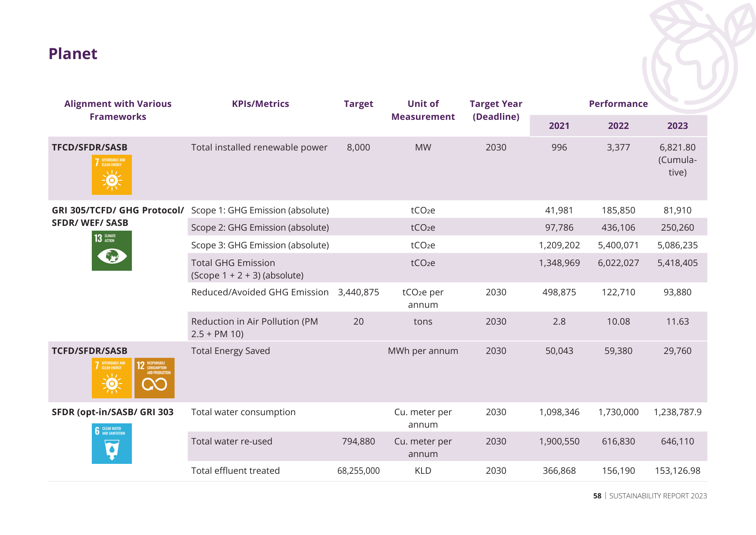Select 'Total water re-used' row label
Screen dimensions: 756x535
pyautogui.click(x=232, y=441)
